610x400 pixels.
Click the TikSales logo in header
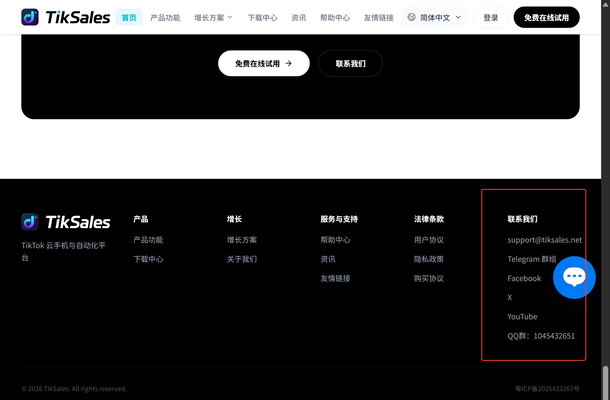[x=65, y=17]
